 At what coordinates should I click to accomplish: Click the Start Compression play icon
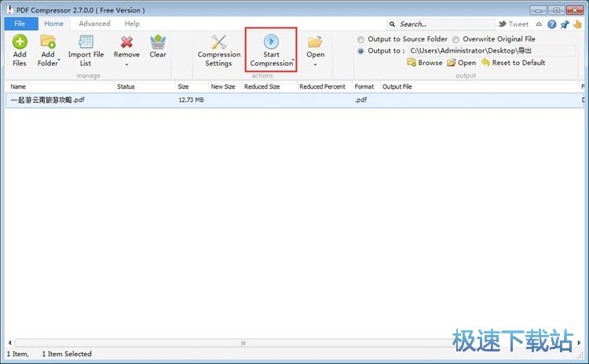(x=271, y=42)
